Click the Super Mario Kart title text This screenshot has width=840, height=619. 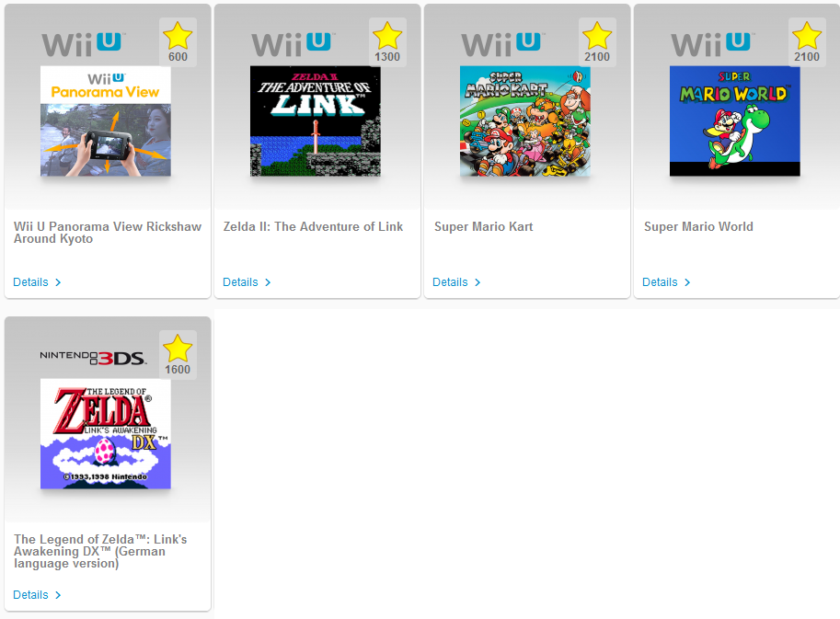click(484, 227)
